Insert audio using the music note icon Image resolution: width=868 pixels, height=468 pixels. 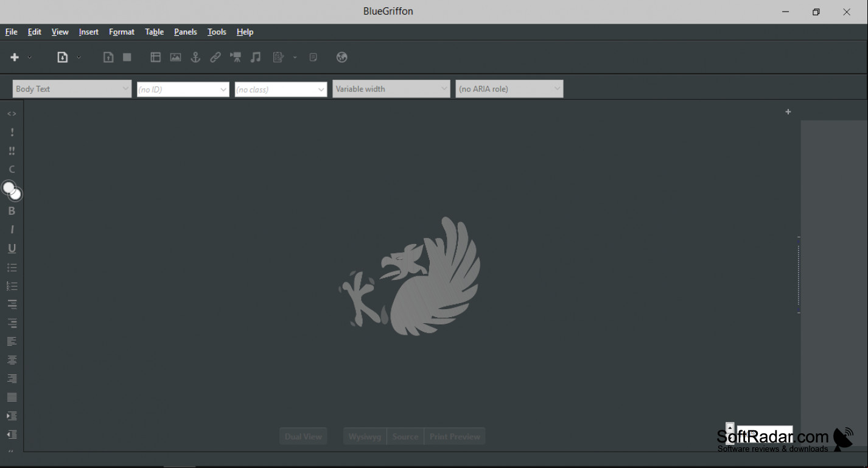(x=256, y=57)
